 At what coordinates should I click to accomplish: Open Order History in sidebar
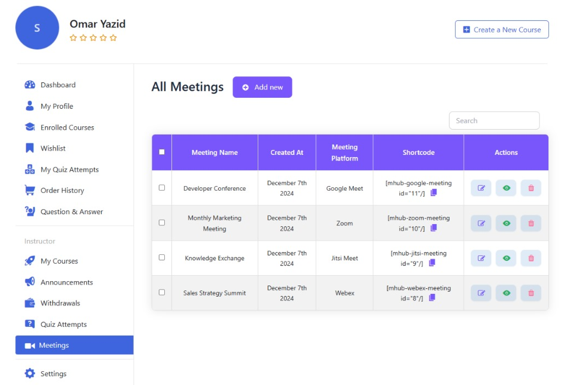click(x=54, y=190)
